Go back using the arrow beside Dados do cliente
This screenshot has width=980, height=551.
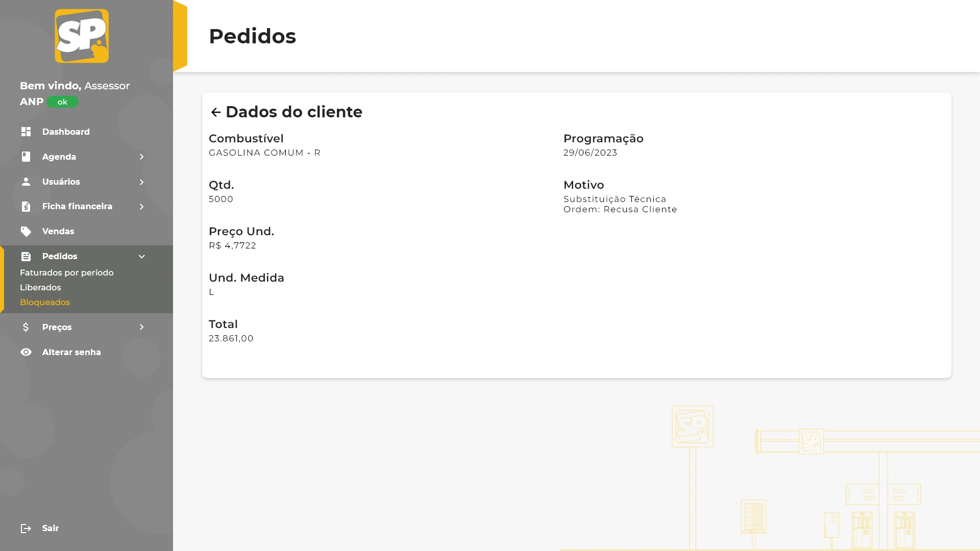point(216,112)
